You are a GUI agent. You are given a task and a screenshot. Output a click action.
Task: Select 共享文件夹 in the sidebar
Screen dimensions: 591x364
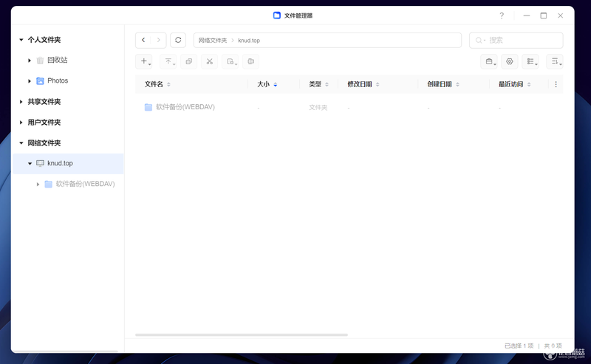click(x=44, y=102)
